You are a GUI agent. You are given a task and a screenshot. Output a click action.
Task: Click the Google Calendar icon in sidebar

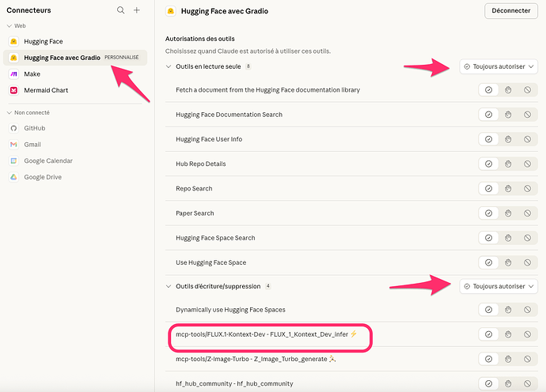pos(13,160)
